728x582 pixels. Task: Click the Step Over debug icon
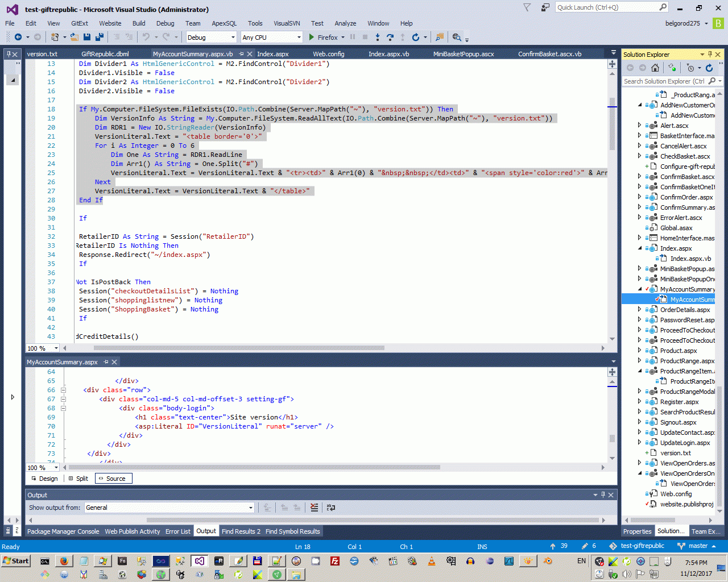tap(390, 37)
